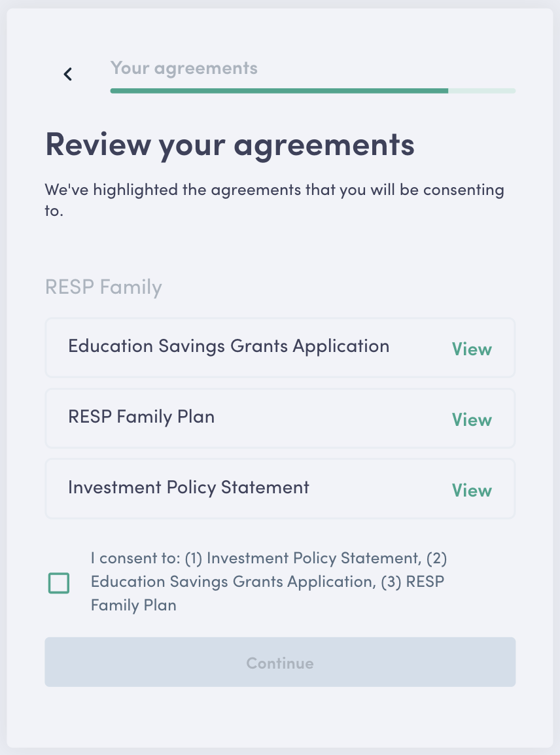Check the box beside the consent statement

tap(59, 582)
